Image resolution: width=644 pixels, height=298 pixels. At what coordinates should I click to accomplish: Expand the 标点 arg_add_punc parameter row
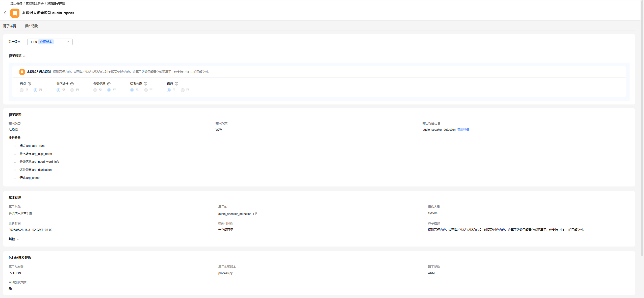(x=15, y=146)
